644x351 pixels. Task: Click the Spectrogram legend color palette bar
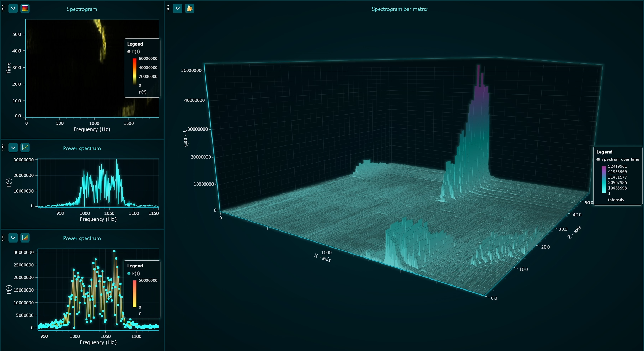point(134,71)
